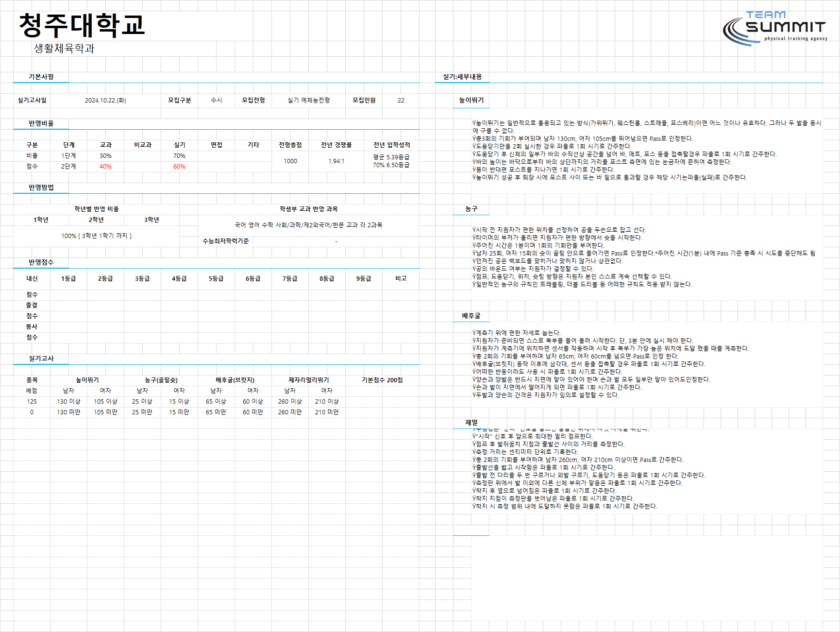This screenshot has height=632, width=840.
Task: Click the 높이뛰기 subsection label
Action: pyautogui.click(x=471, y=100)
